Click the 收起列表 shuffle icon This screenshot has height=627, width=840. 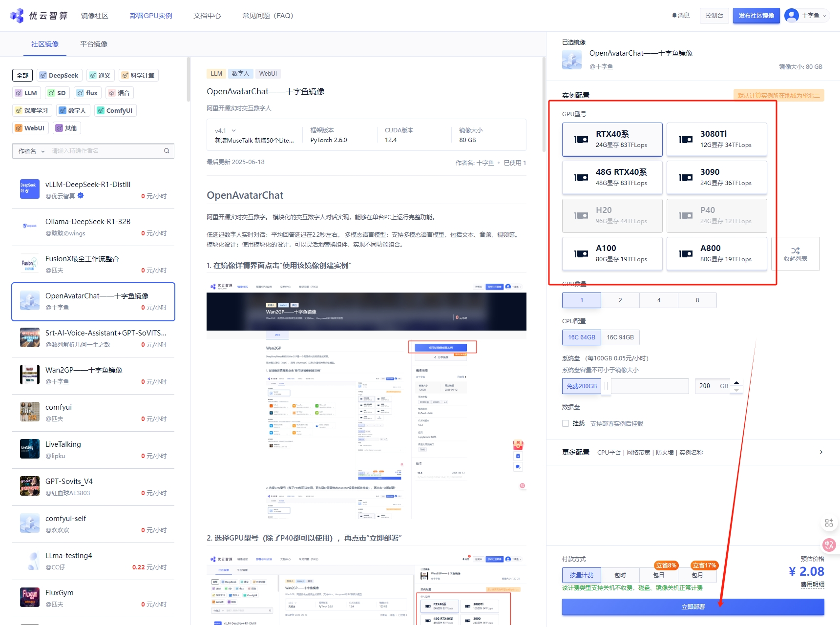click(795, 251)
